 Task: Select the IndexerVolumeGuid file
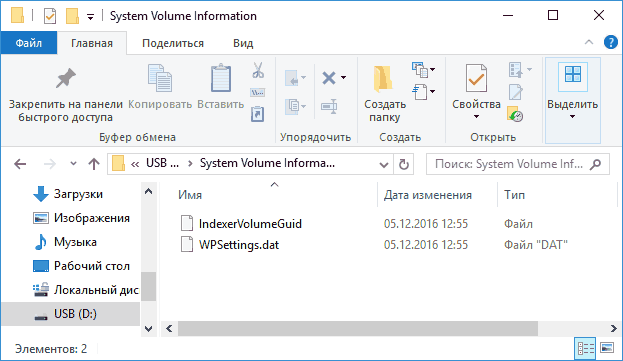(x=250, y=224)
